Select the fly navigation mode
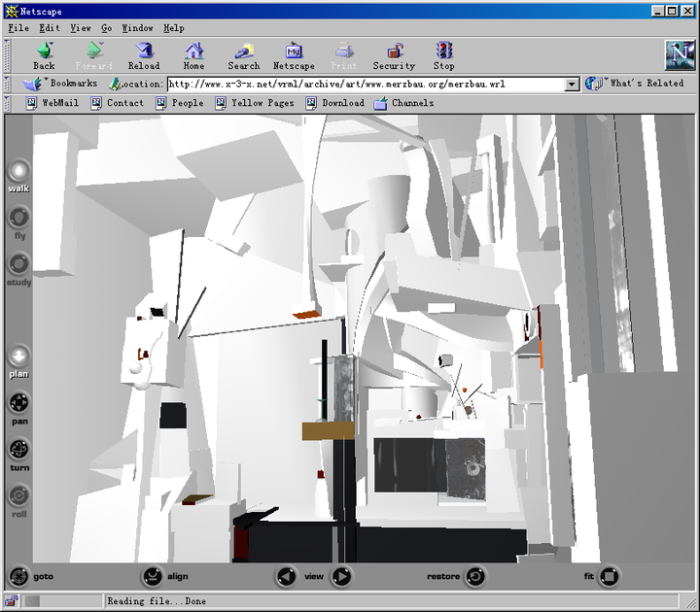This screenshot has height=612, width=700. pyautogui.click(x=18, y=218)
